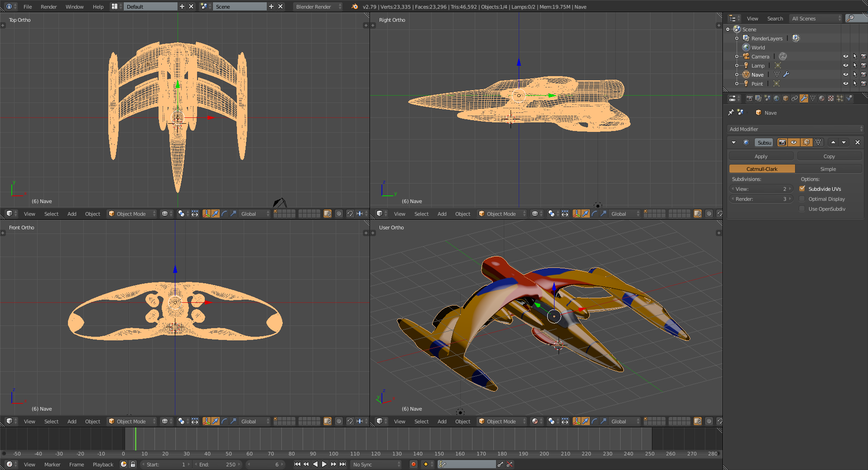
Task: Move the Subsurf modifier up in stack
Action: pyautogui.click(x=833, y=142)
